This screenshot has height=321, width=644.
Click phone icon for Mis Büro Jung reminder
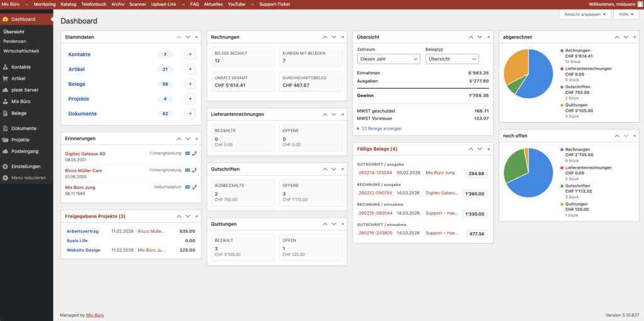194,187
